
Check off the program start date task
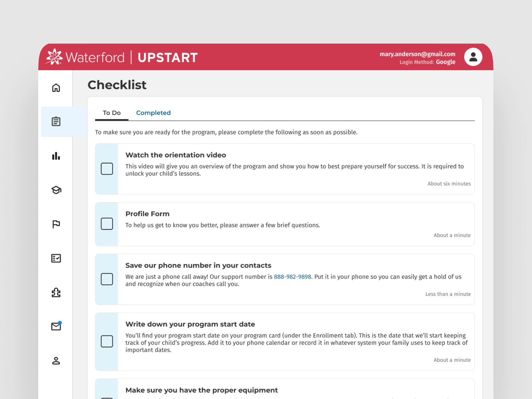(x=107, y=341)
